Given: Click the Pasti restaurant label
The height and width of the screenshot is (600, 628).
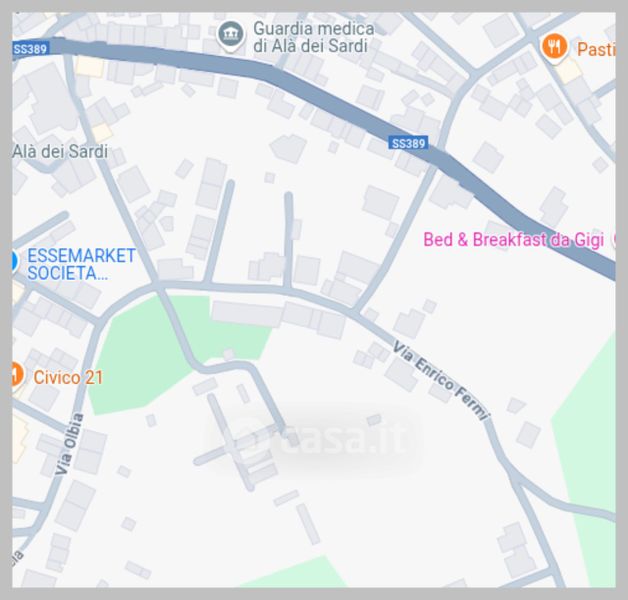Looking at the screenshot, I should [596, 49].
